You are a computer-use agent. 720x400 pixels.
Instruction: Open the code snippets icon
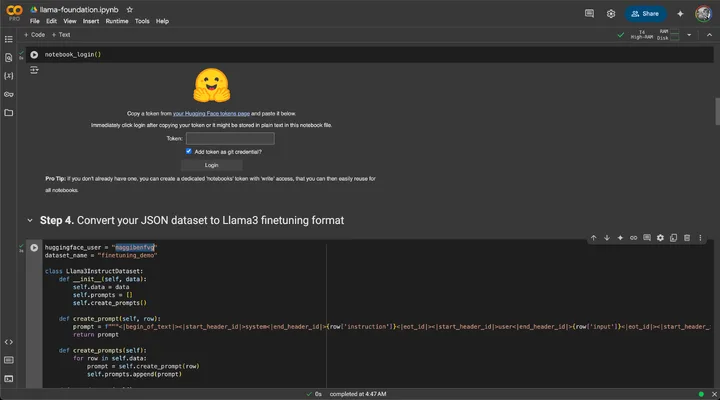point(8,342)
